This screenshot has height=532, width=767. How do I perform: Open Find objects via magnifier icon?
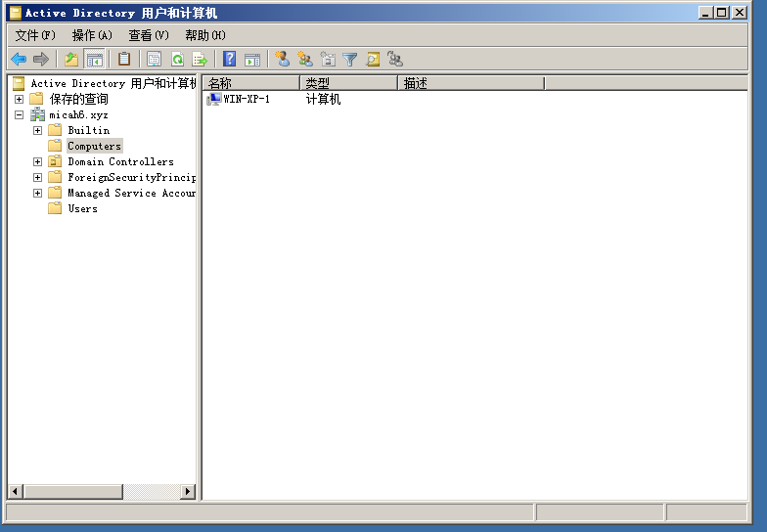pyautogui.click(x=373, y=60)
